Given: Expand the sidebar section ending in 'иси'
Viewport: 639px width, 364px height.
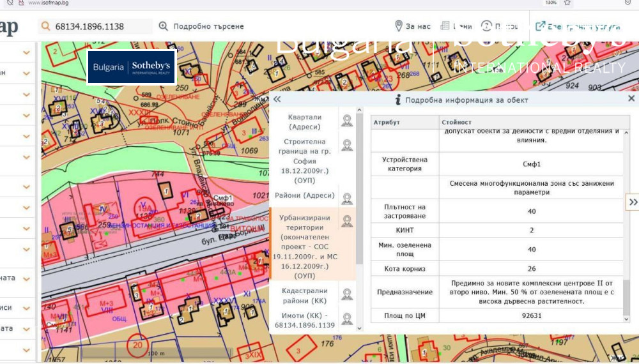Looking at the screenshot, I should point(27,308).
